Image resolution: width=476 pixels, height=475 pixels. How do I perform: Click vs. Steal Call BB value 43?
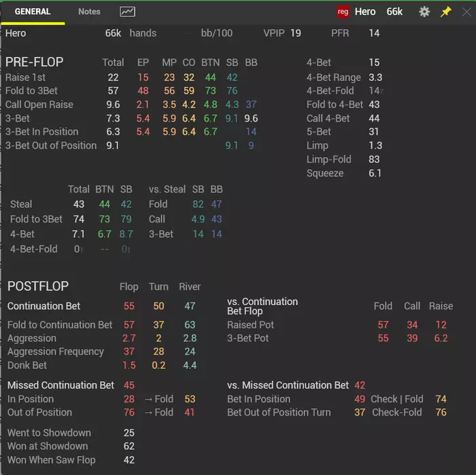pos(216,219)
